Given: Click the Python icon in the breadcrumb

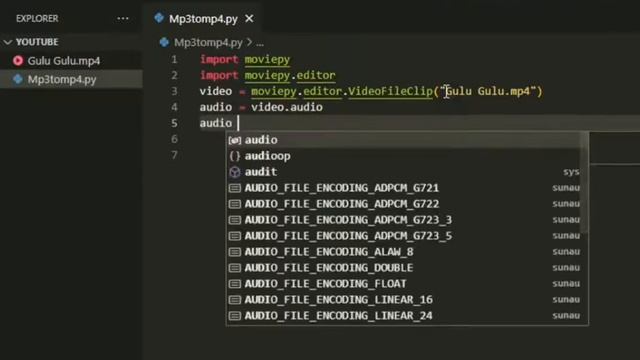Looking at the screenshot, I should tap(164, 42).
